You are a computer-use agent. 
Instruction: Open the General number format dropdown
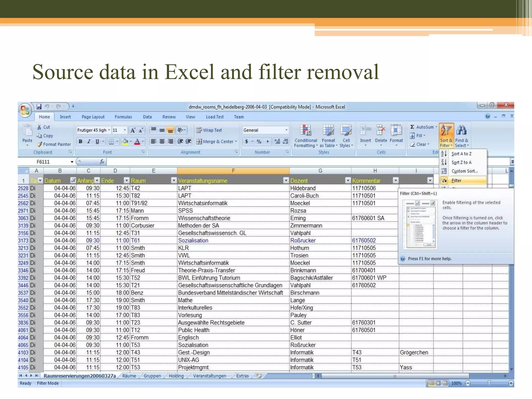[x=286, y=130]
